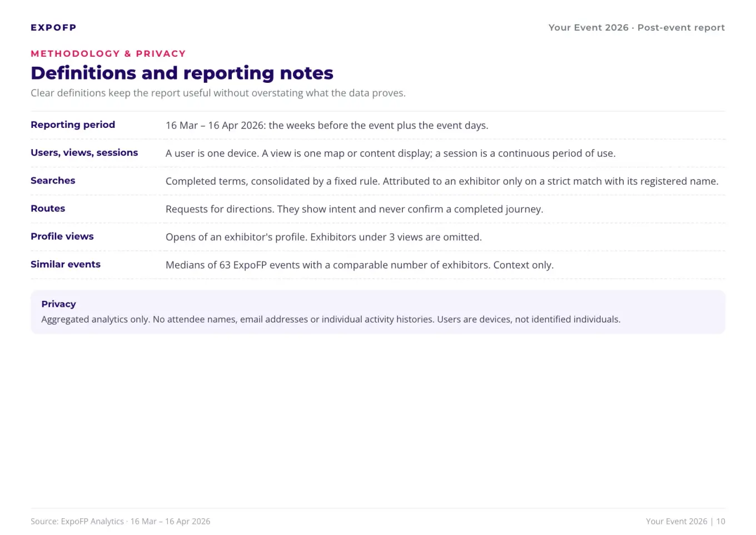Select the 'Reporting period' row label
Viewport: 756px width, 535px height.
73,125
